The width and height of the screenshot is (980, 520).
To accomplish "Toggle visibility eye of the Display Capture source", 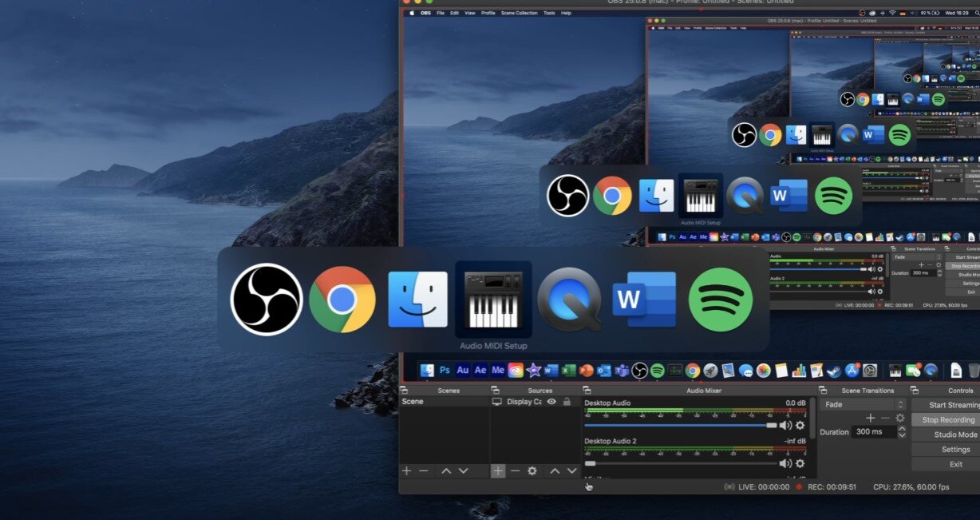I will click(x=551, y=402).
